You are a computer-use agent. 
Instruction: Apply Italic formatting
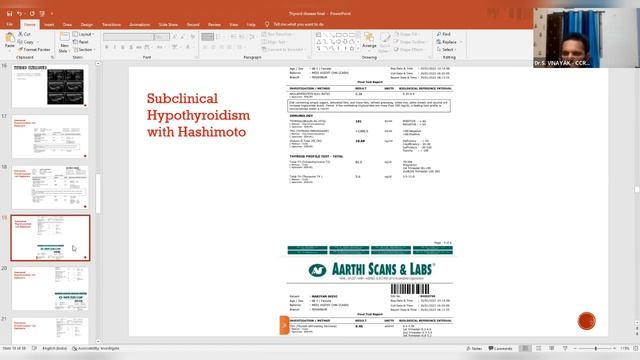tap(115, 48)
